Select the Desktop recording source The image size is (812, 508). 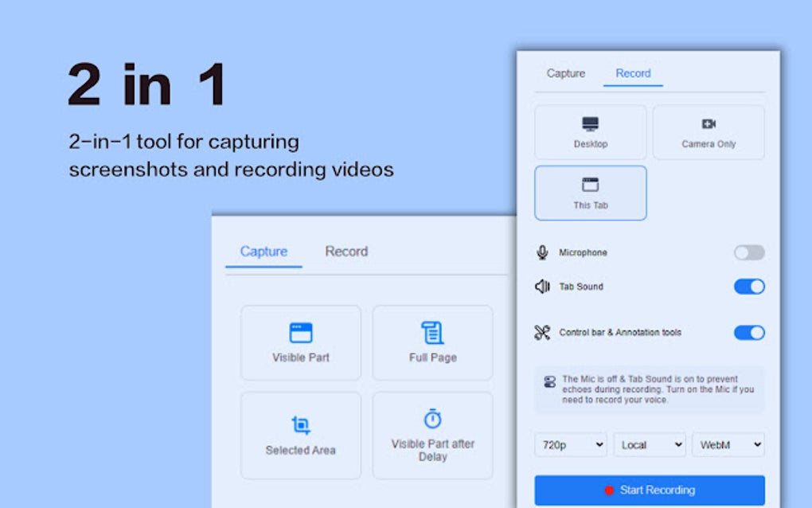click(x=590, y=132)
